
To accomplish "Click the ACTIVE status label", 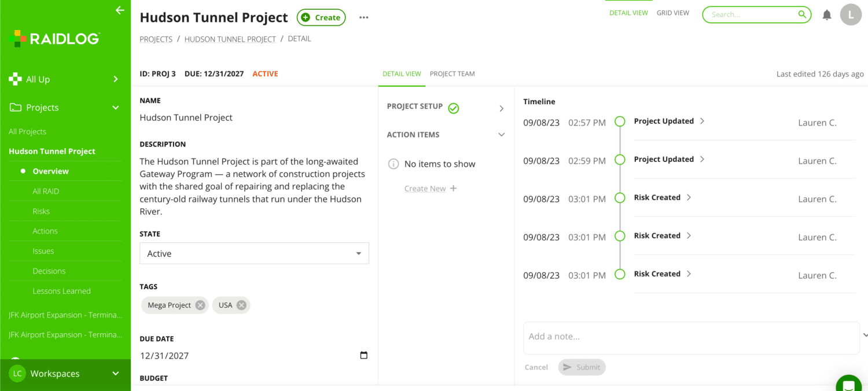I will tap(265, 74).
